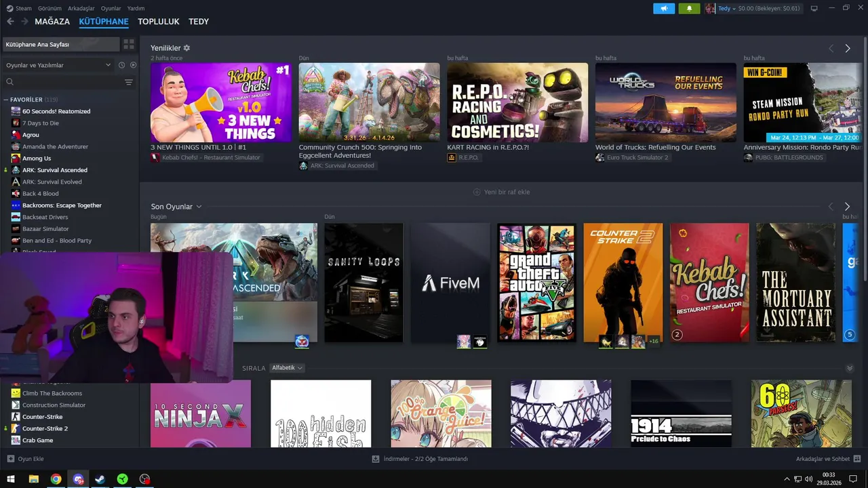
Task: Open Google Chrome from the taskbar
Action: tap(56, 479)
